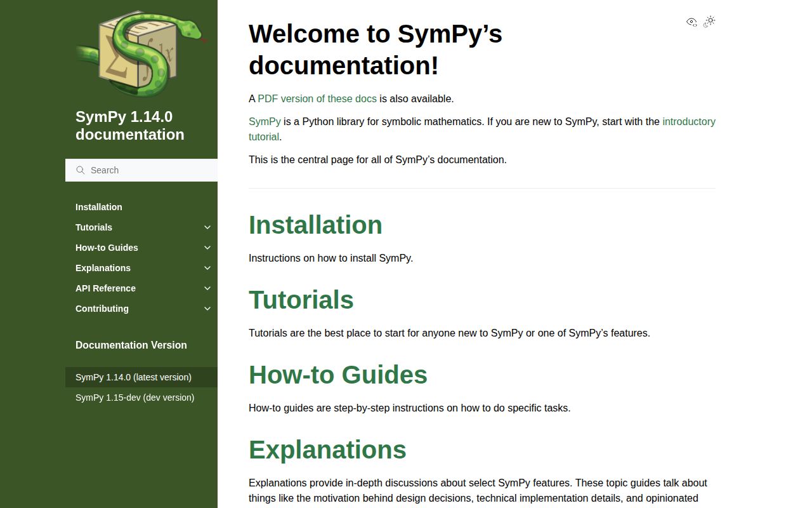Click the SymPy 1.14.0 documentation title
The image size is (812, 508).
pyautogui.click(x=130, y=126)
